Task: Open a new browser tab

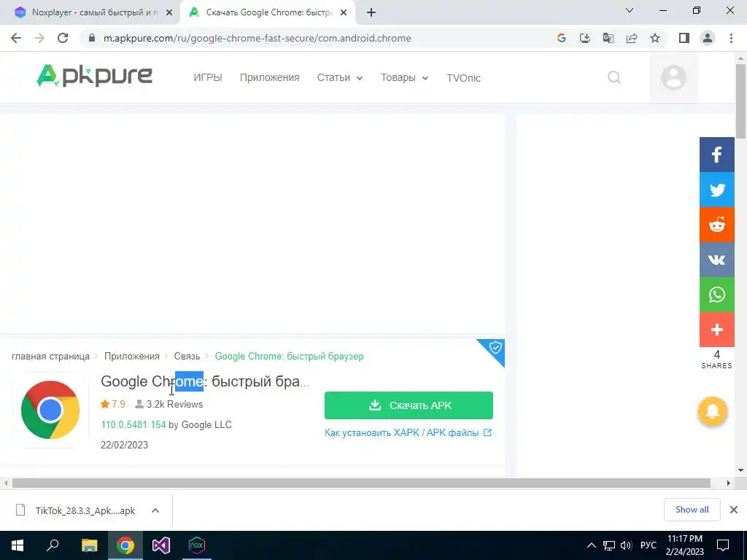Action: 371,12
